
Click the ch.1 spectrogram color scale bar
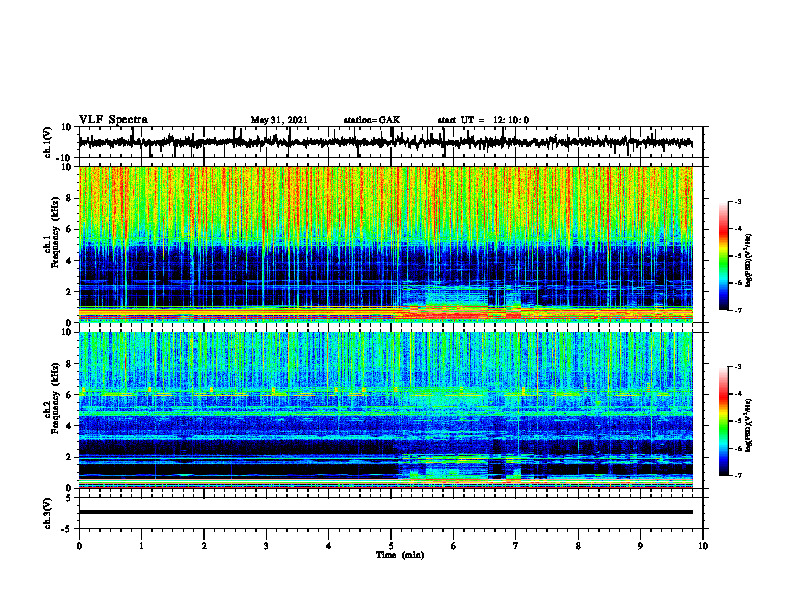[723, 256]
